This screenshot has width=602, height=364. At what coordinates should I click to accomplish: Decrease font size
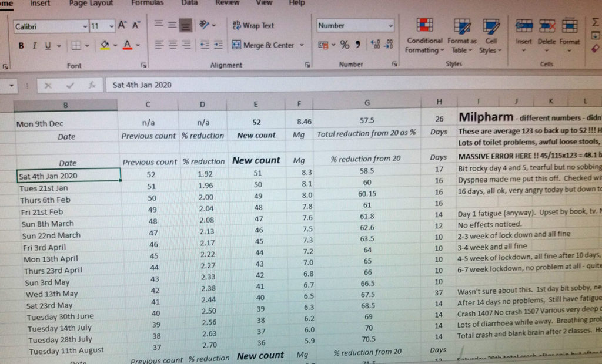(x=136, y=25)
